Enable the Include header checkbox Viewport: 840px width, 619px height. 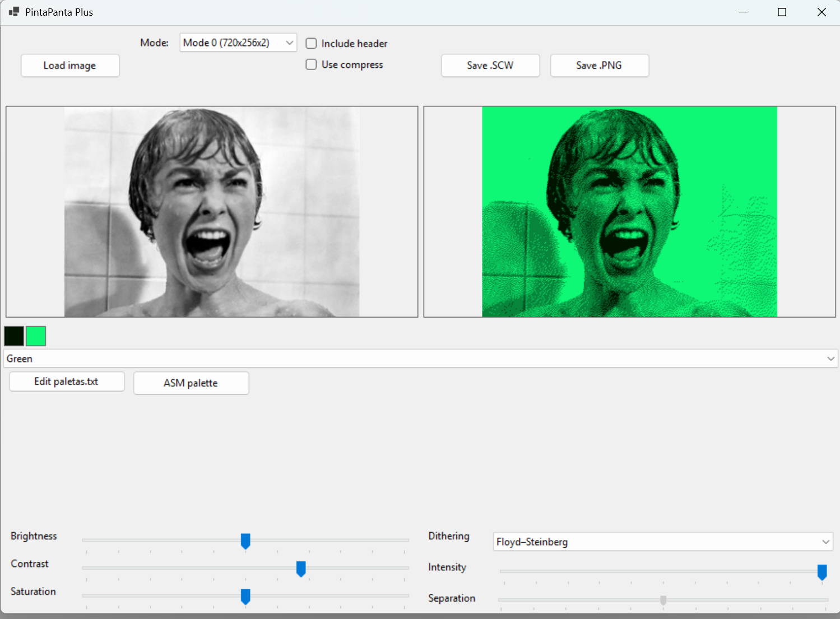311,44
